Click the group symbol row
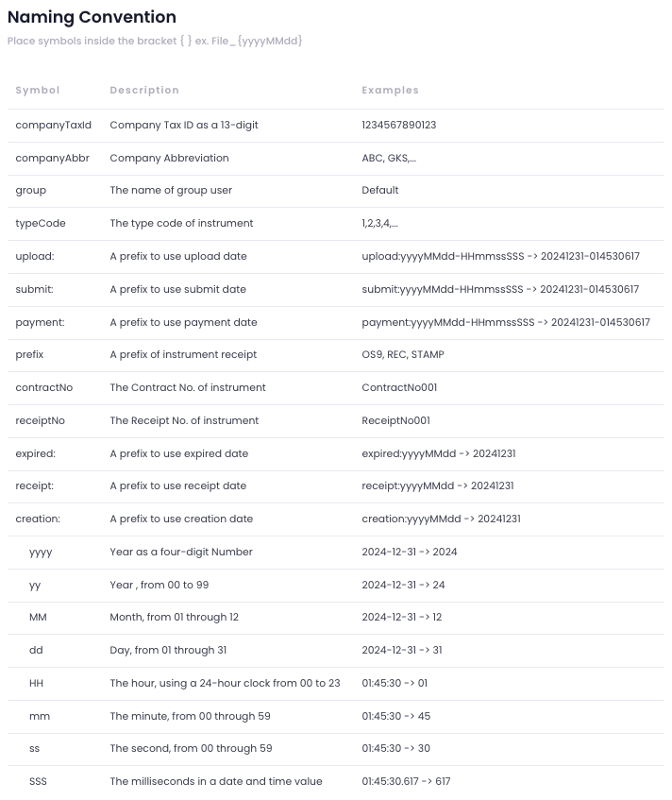Screen dimensions: 672x800 click(31, 190)
